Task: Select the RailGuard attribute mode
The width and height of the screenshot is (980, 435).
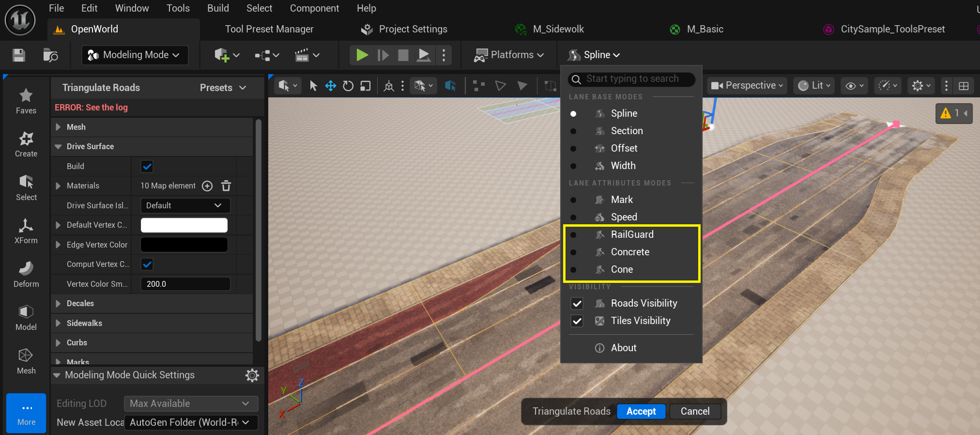Action: [x=631, y=234]
